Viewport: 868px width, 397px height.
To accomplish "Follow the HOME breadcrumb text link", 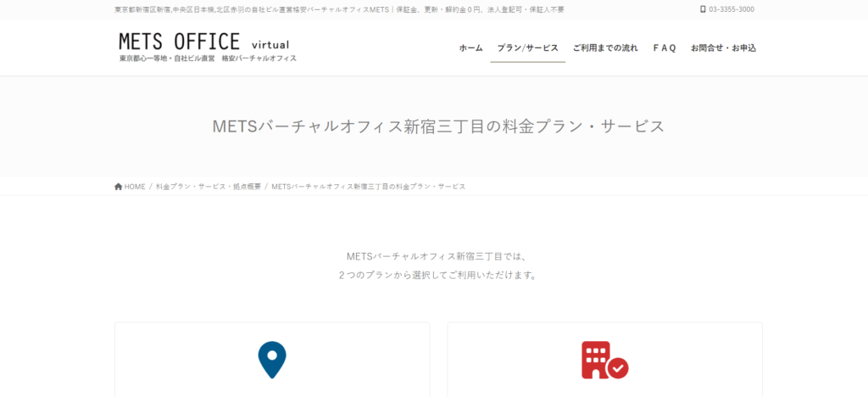I will (x=135, y=187).
